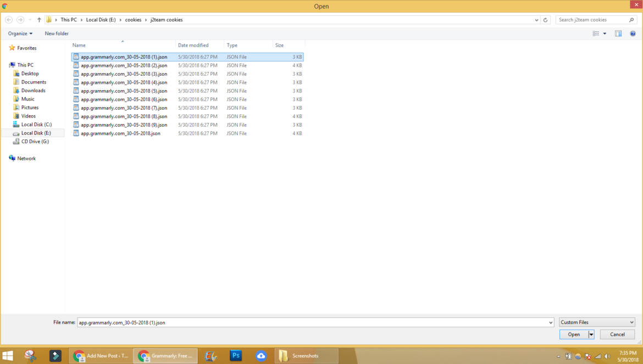Select app.grammarly.com_30-05-2018 (8).json file
The width and height of the screenshot is (643, 364).
click(x=187, y=116)
